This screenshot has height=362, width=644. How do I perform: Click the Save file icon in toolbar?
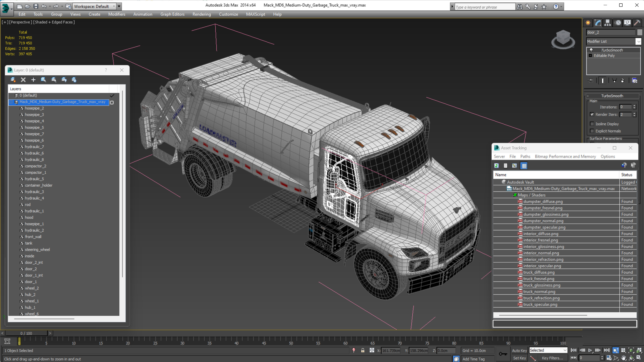coord(36,6)
